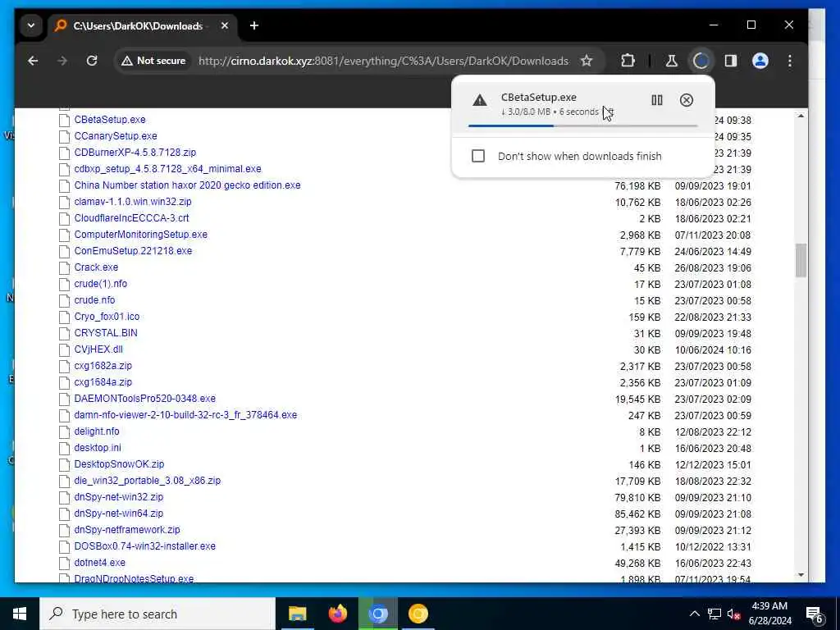Close the Downloads browser tab
This screenshot has height=630, width=840.
point(225,25)
